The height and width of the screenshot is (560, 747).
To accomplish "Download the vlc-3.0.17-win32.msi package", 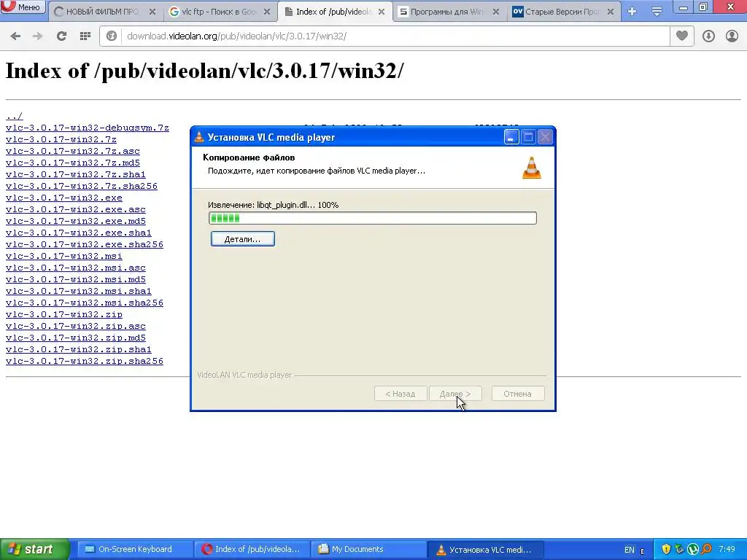I will point(64,256).
